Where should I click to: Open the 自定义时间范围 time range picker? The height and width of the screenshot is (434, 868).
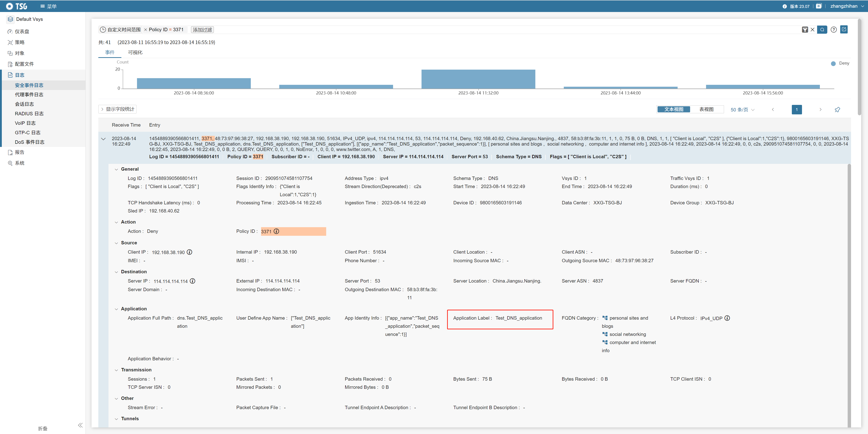pos(120,30)
